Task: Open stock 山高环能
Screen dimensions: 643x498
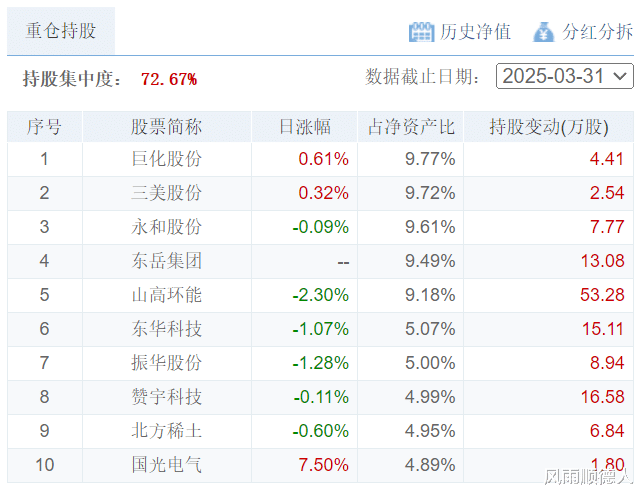Action: coord(166,295)
